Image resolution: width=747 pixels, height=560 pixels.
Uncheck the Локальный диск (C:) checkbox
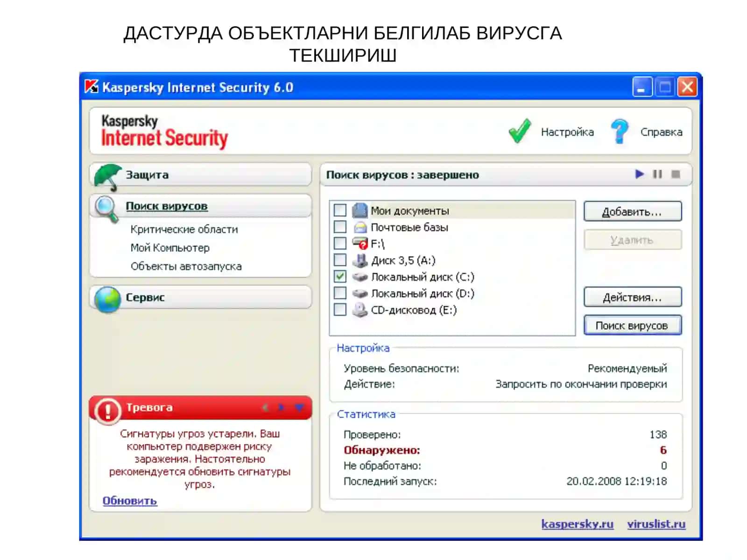(340, 276)
